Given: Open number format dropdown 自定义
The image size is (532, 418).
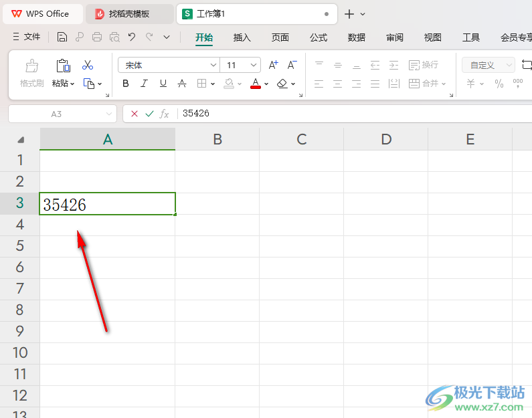Looking at the screenshot, I should [x=489, y=65].
